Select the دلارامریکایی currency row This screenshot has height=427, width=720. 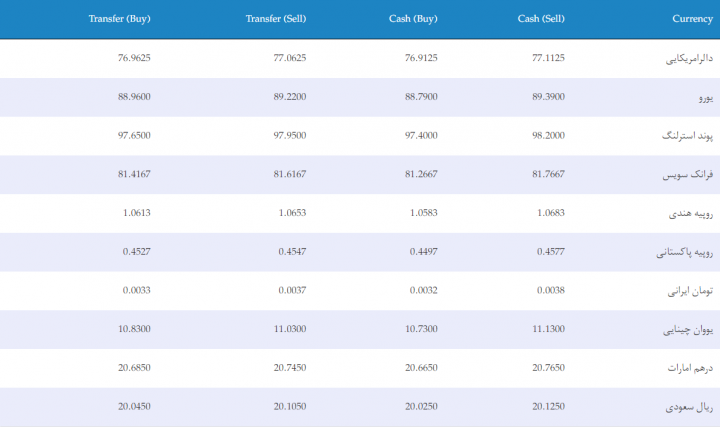(x=360, y=58)
